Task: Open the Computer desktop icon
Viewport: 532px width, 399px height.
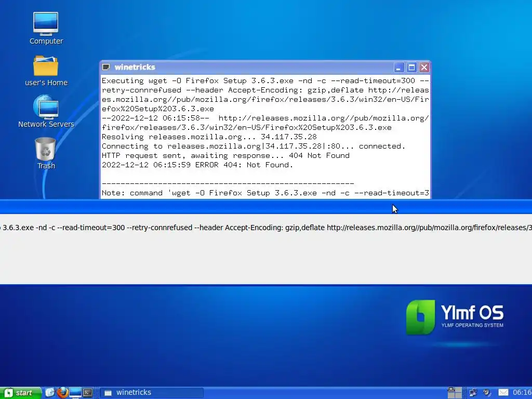Action: 46,29
